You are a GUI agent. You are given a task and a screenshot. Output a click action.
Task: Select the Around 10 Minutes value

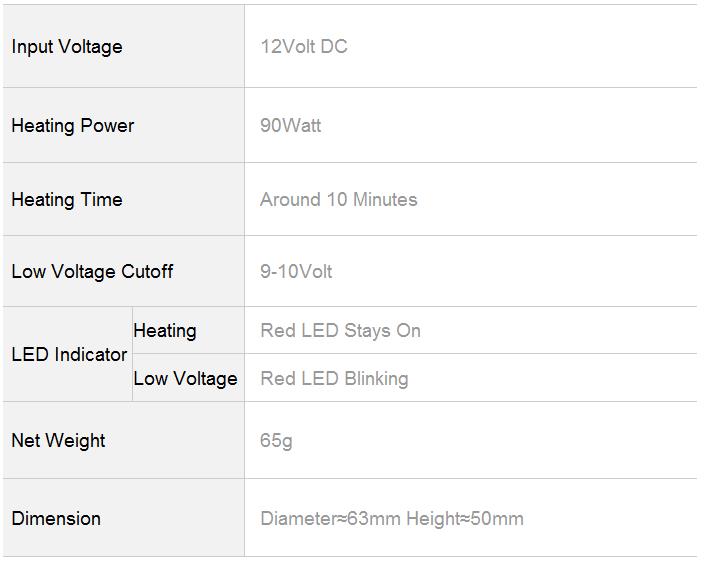point(339,199)
